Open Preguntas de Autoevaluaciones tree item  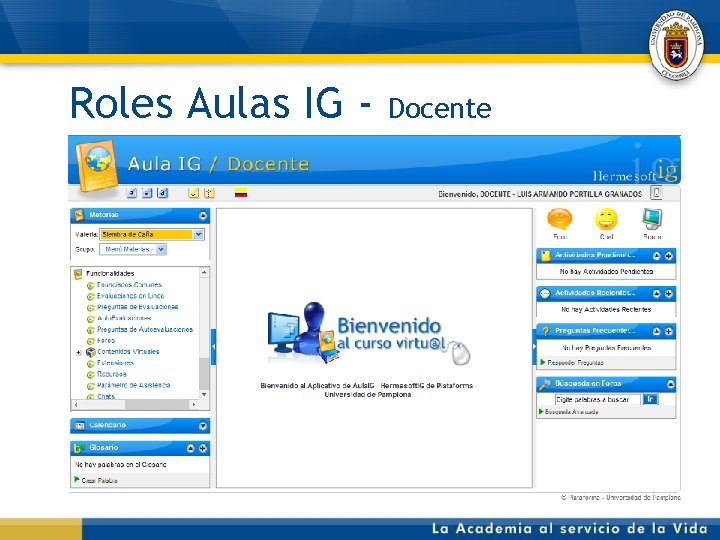click(145, 330)
